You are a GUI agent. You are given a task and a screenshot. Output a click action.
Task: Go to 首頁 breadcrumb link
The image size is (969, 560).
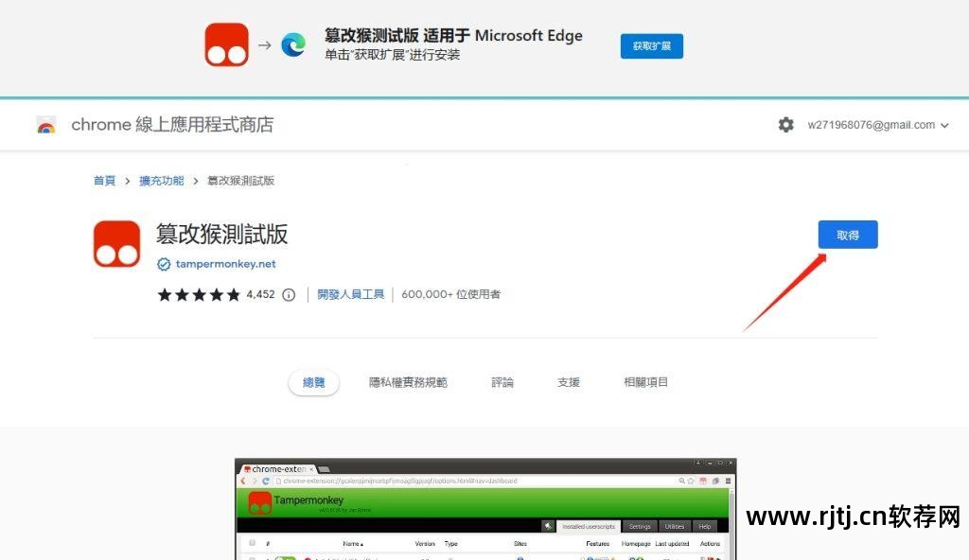pos(104,181)
